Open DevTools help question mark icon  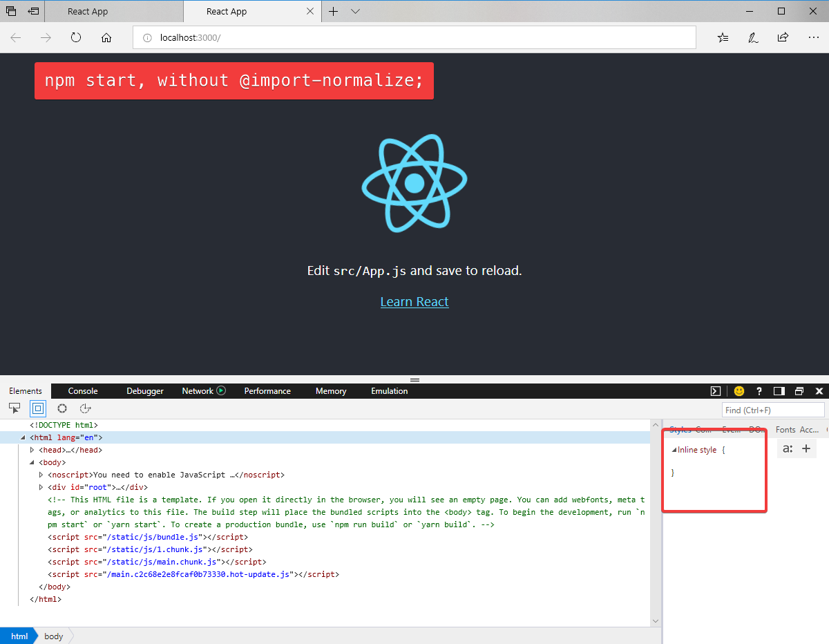coord(759,391)
